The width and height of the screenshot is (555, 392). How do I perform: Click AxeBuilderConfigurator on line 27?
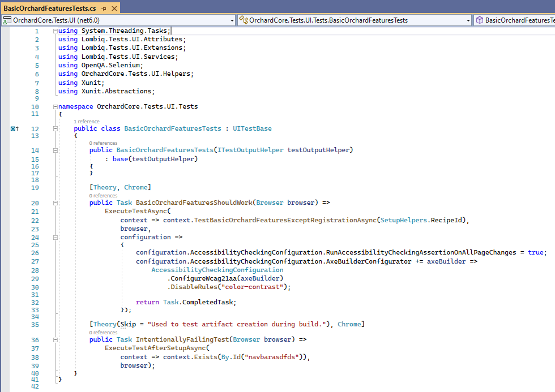(x=369, y=261)
